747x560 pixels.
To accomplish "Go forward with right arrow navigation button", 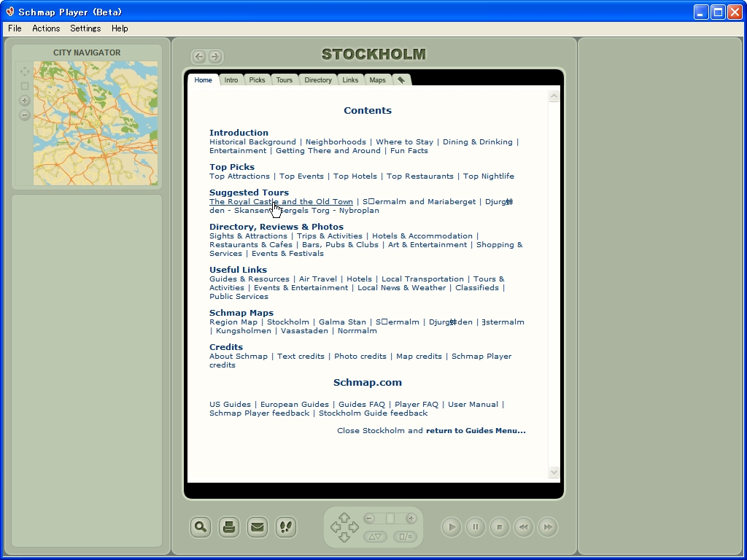I will 215,57.
